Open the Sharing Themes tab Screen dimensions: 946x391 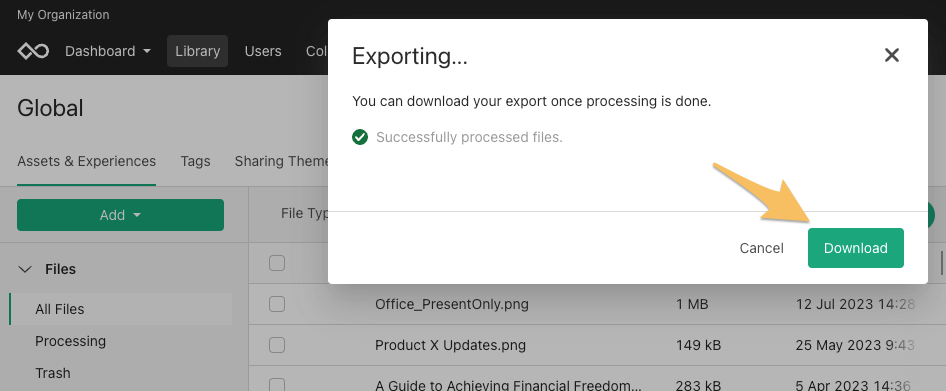point(282,161)
